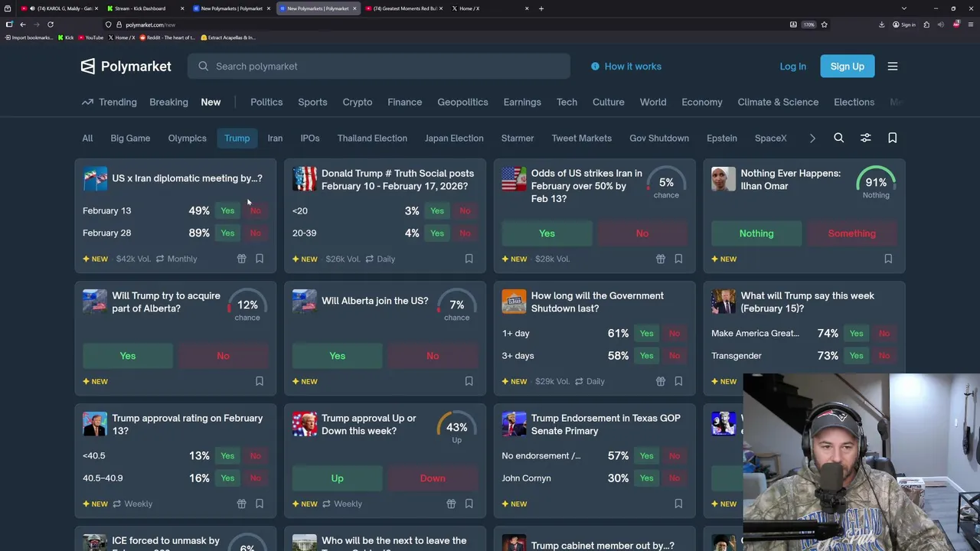
Task: Click the search magnifier in filter row
Action: (839, 138)
